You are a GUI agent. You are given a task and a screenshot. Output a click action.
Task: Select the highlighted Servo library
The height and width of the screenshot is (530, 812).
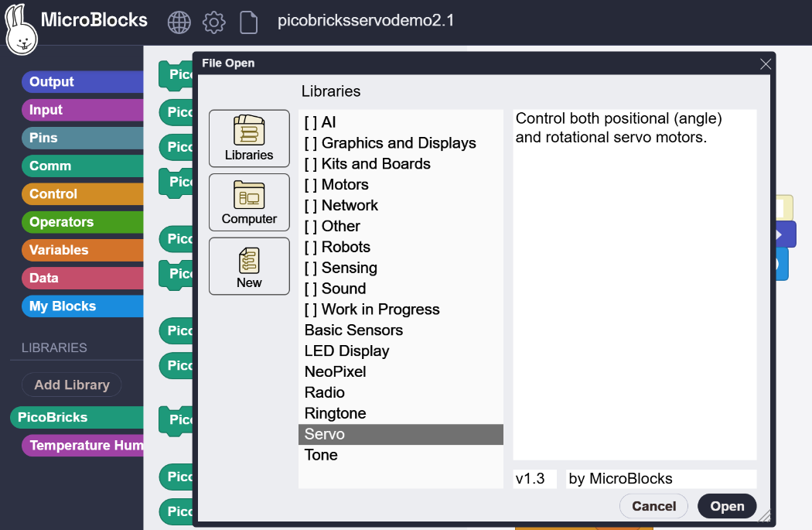point(401,434)
